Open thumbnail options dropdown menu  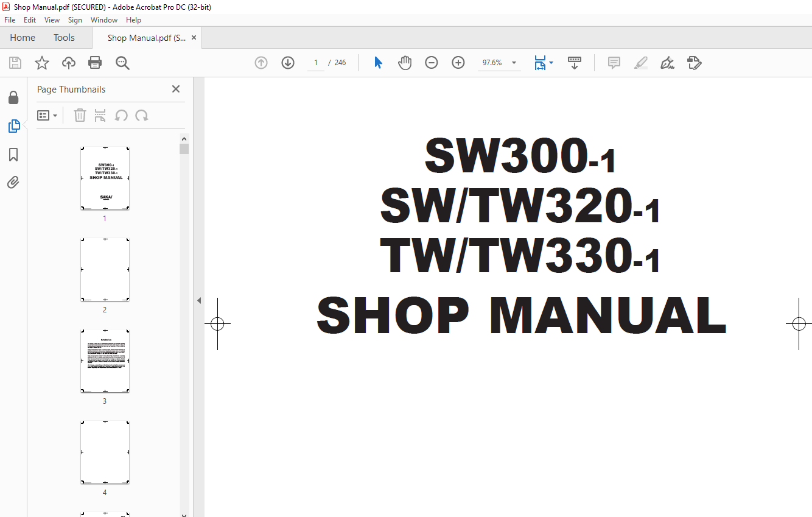pos(47,115)
